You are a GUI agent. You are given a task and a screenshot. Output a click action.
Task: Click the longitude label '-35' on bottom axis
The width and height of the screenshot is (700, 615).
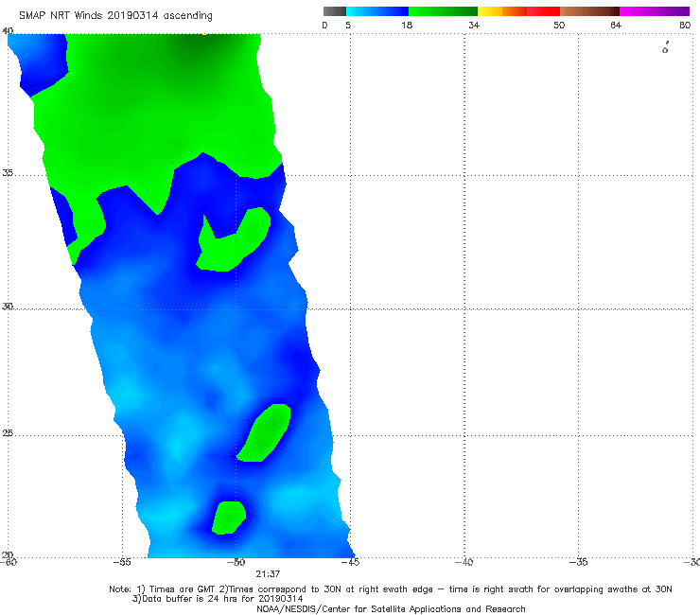(579, 562)
